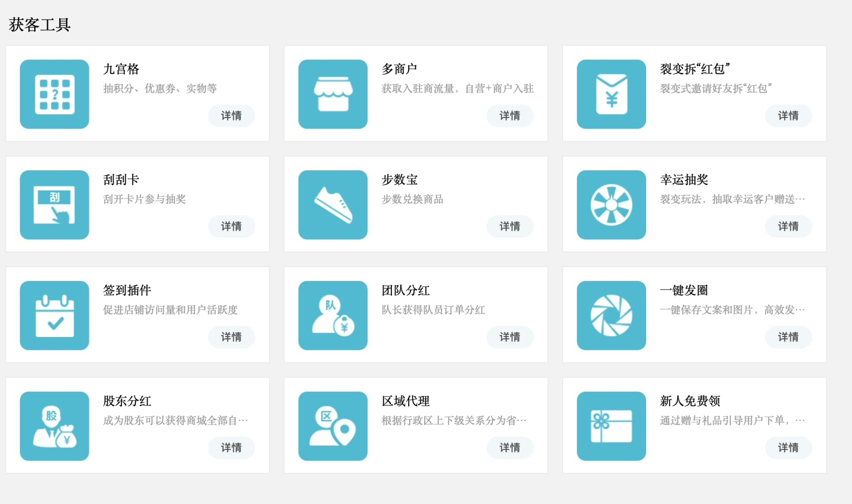The height and width of the screenshot is (504, 852).
Task: Click the 九宫格 grid icon
Action: pyautogui.click(x=54, y=94)
